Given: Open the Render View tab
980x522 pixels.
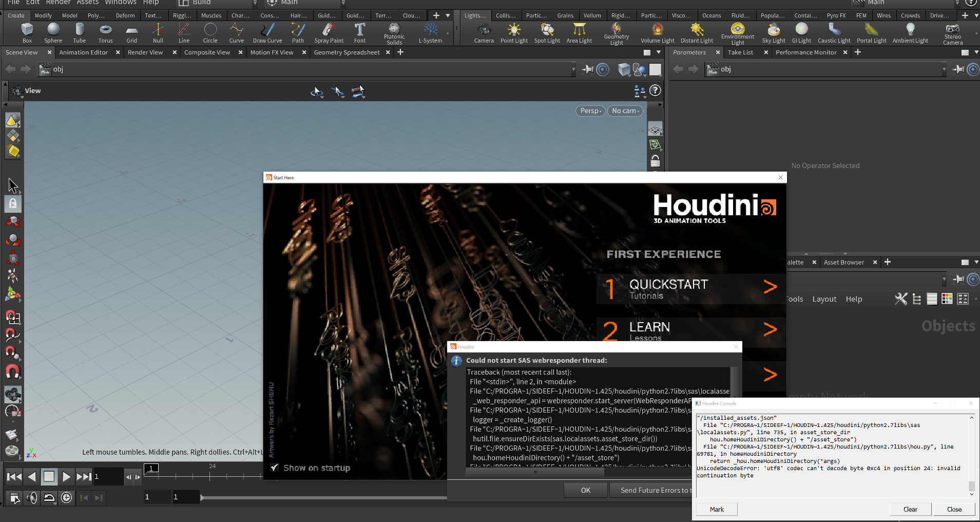Looking at the screenshot, I should pyautogui.click(x=145, y=52).
